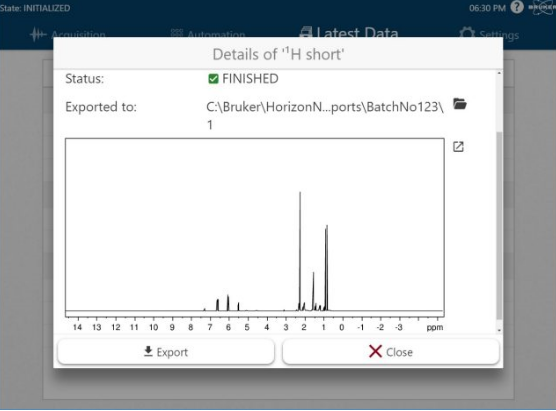556x411 pixels.
Task: Click the green FINISHED status checkbox
Action: 213,78
